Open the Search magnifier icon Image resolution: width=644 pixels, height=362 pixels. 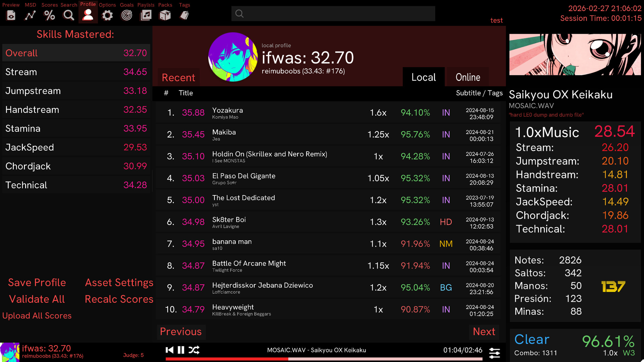(69, 15)
